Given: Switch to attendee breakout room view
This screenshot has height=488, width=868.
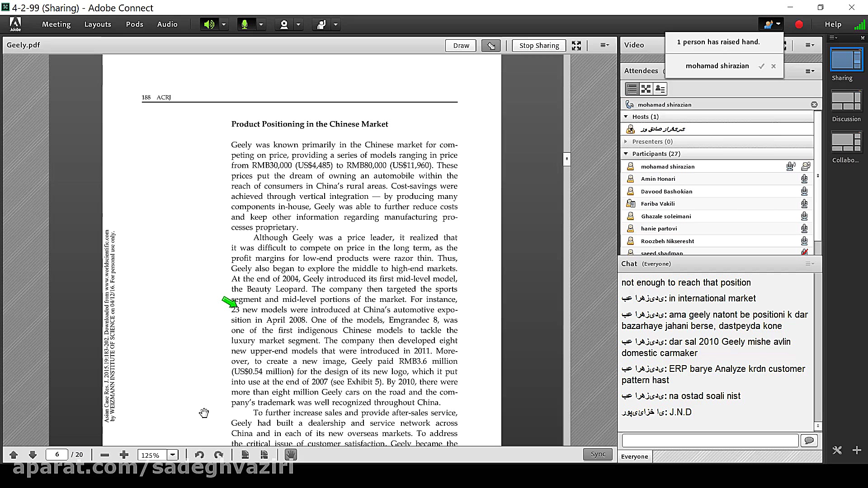Looking at the screenshot, I should pyautogui.click(x=646, y=89).
